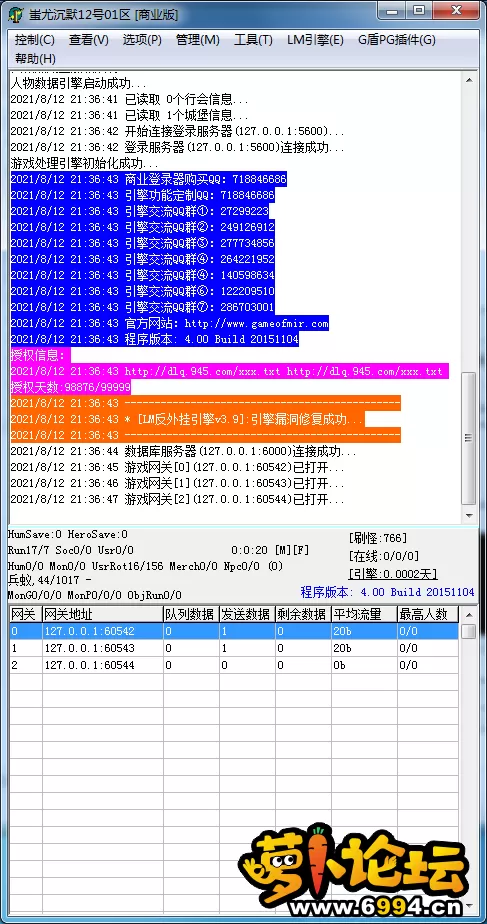Click the 最高人数 column header
Image resolution: width=487 pixels, height=924 pixels.
(x=428, y=614)
